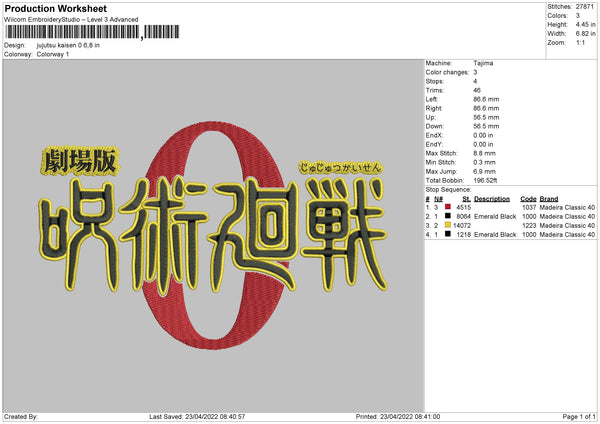The width and height of the screenshot is (600, 424).
Task: Click the red thread swatch in stop 1
Action: (x=448, y=207)
